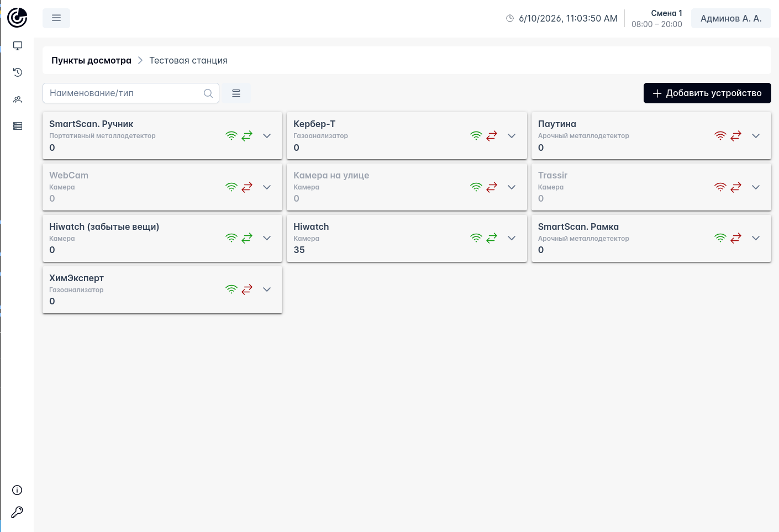This screenshot has width=779, height=532.
Task: Click Wi-Fi status icon of Кербер-Т
Action: pos(476,136)
